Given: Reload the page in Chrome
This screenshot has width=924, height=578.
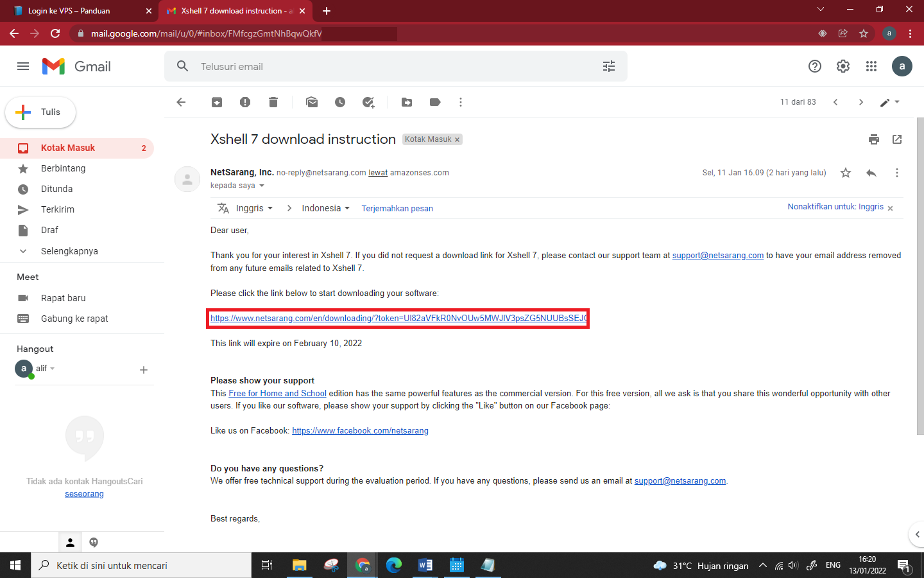Looking at the screenshot, I should [55, 33].
